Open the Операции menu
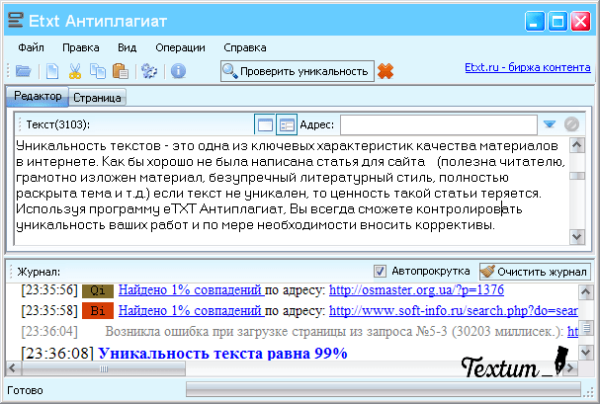This screenshot has width=600, height=404. pyautogui.click(x=180, y=47)
